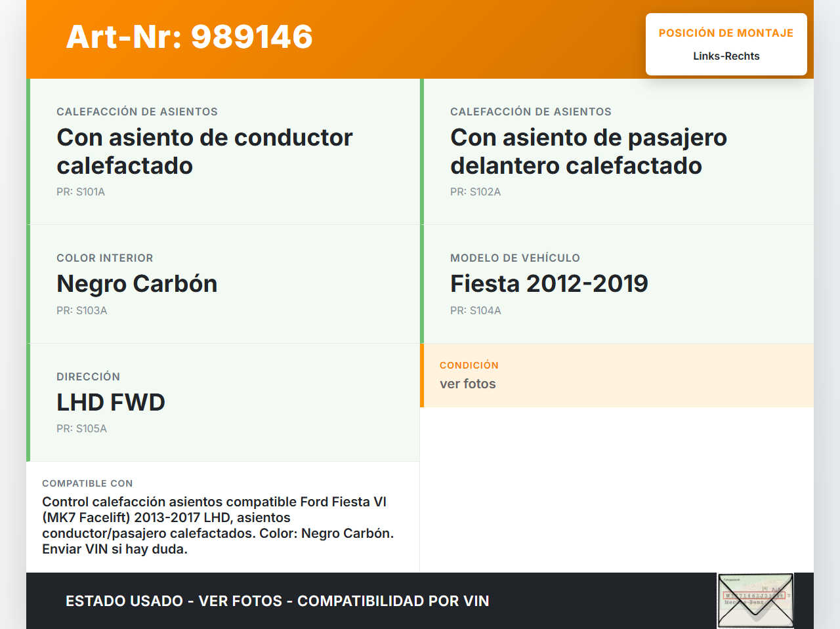The height and width of the screenshot is (629, 840).
Task: Select the value "Negro Carbón"
Action: point(137,283)
